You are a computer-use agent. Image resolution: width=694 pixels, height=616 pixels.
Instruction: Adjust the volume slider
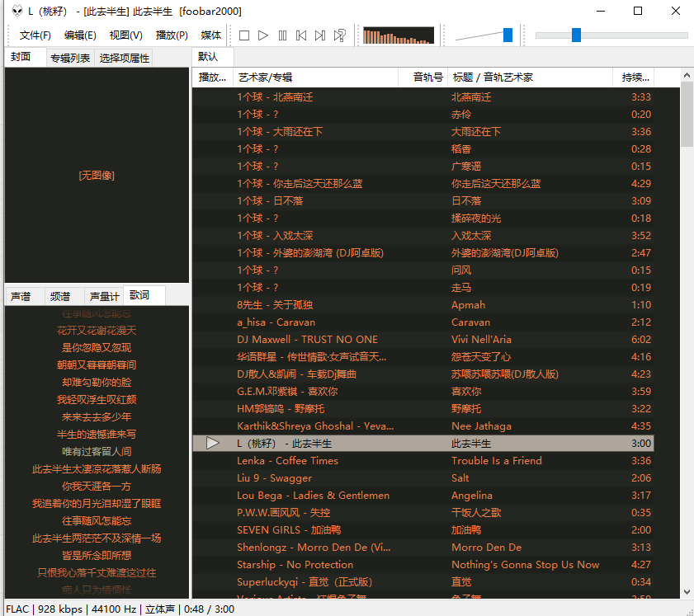click(508, 35)
